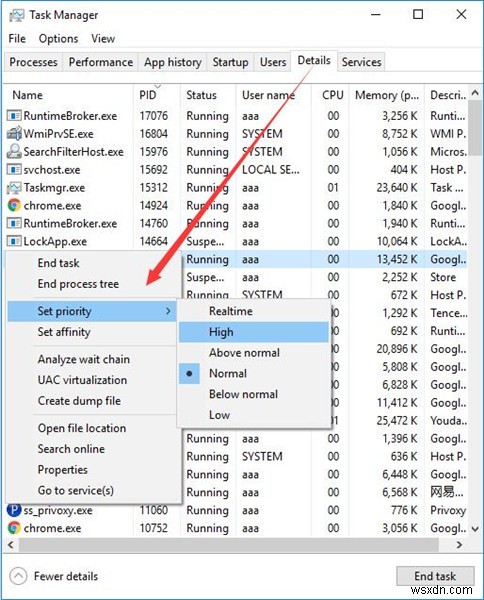The width and height of the screenshot is (484, 600).
Task: Click the LockApp.exe process icon
Action: (x=14, y=241)
